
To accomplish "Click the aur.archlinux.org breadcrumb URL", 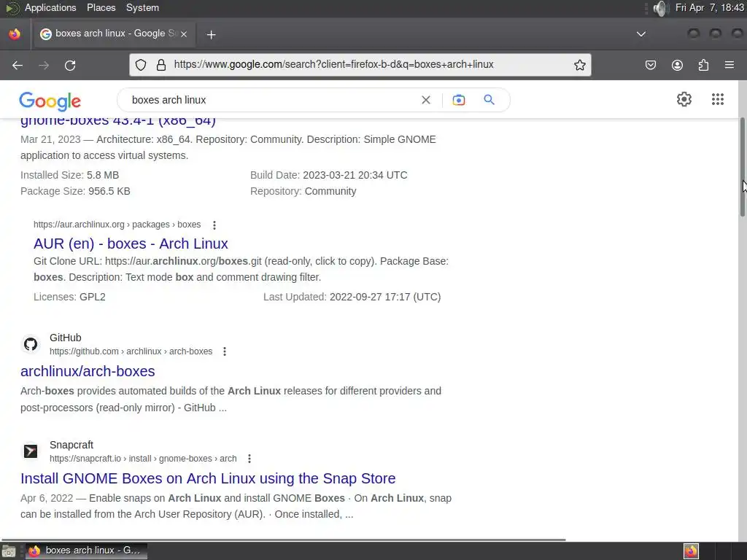I will point(117,225).
